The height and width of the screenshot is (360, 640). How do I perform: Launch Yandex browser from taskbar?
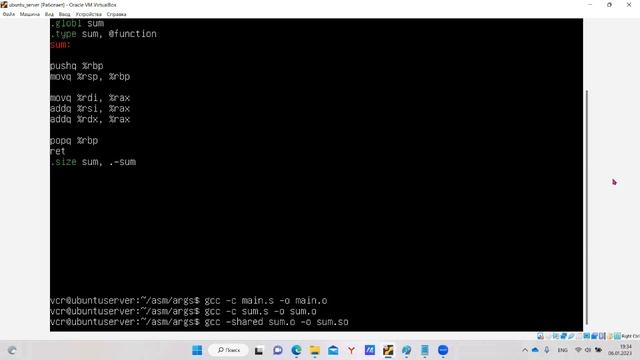pyautogui.click(x=351, y=350)
